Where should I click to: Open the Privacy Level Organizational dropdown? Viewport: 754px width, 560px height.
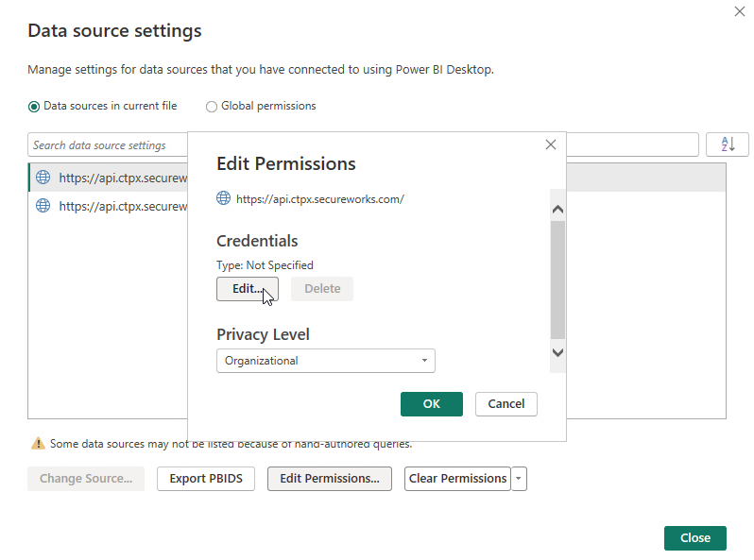point(326,361)
